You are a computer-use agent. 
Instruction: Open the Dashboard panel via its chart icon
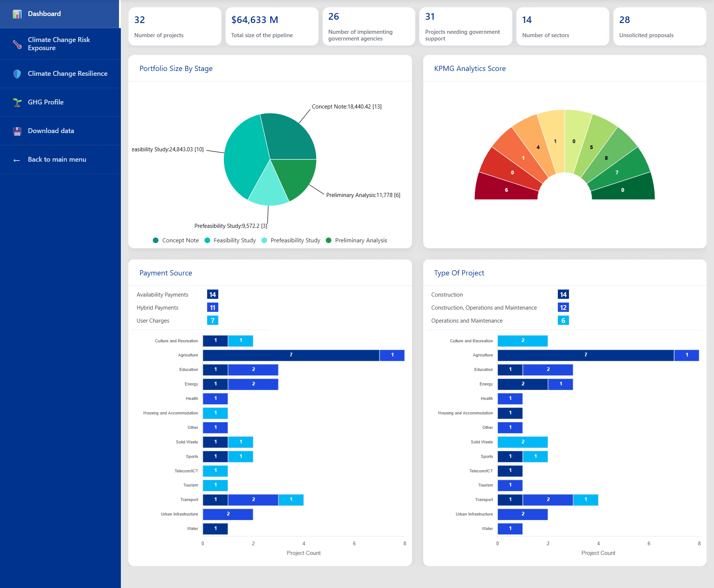click(x=17, y=14)
